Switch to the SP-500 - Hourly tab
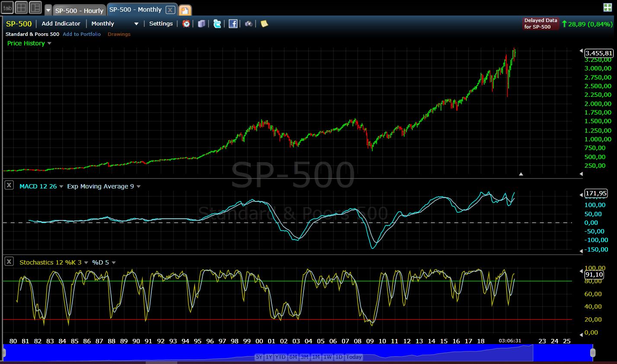617x364 pixels. (x=79, y=10)
